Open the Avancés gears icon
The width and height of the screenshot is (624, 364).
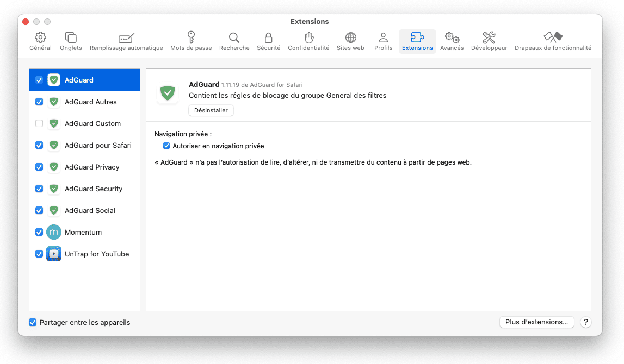click(452, 37)
